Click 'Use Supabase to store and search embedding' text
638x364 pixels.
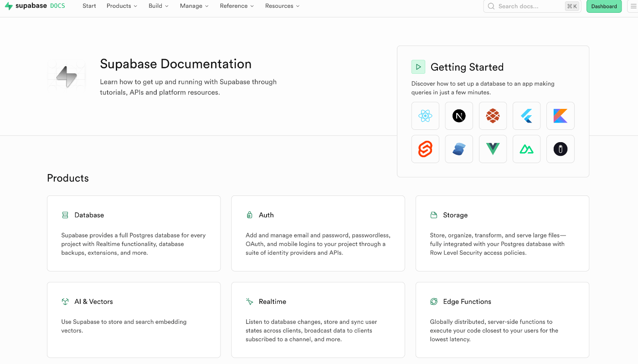pyautogui.click(x=124, y=322)
